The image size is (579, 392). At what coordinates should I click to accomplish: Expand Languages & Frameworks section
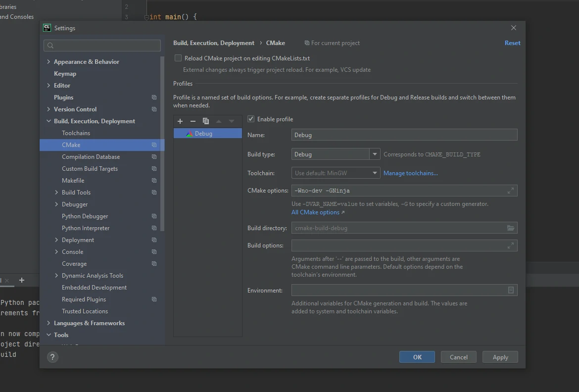point(48,323)
